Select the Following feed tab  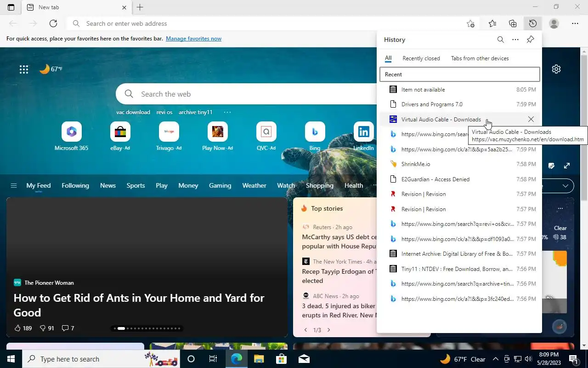click(x=75, y=185)
